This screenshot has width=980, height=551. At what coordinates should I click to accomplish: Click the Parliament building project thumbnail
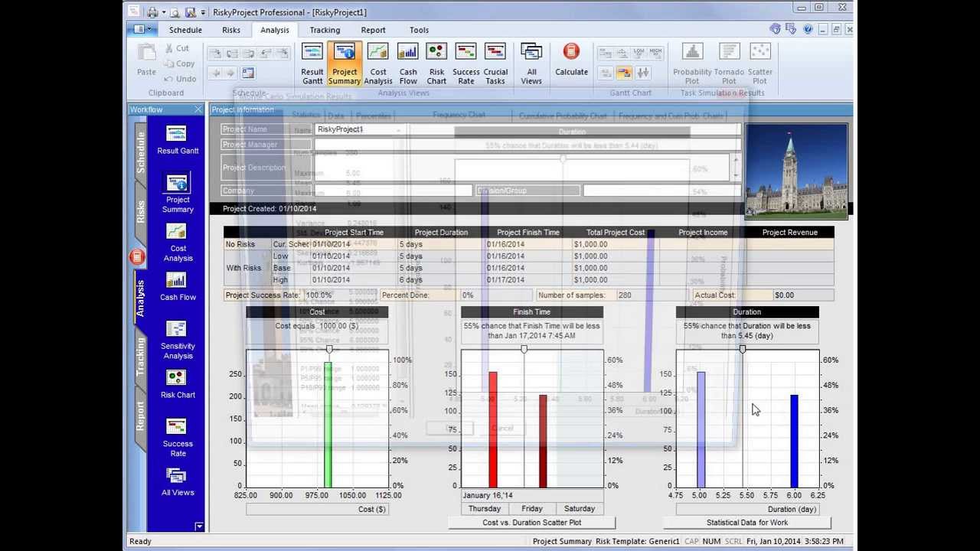pos(796,171)
